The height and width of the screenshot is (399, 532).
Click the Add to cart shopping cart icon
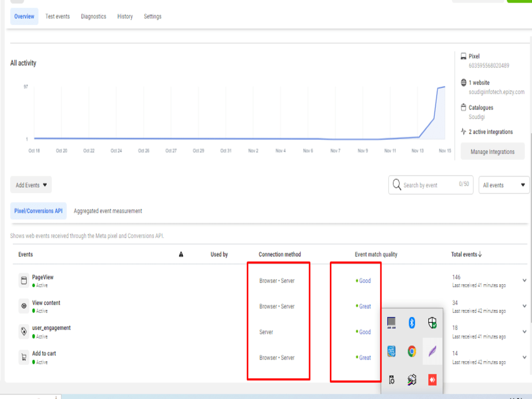point(23,357)
